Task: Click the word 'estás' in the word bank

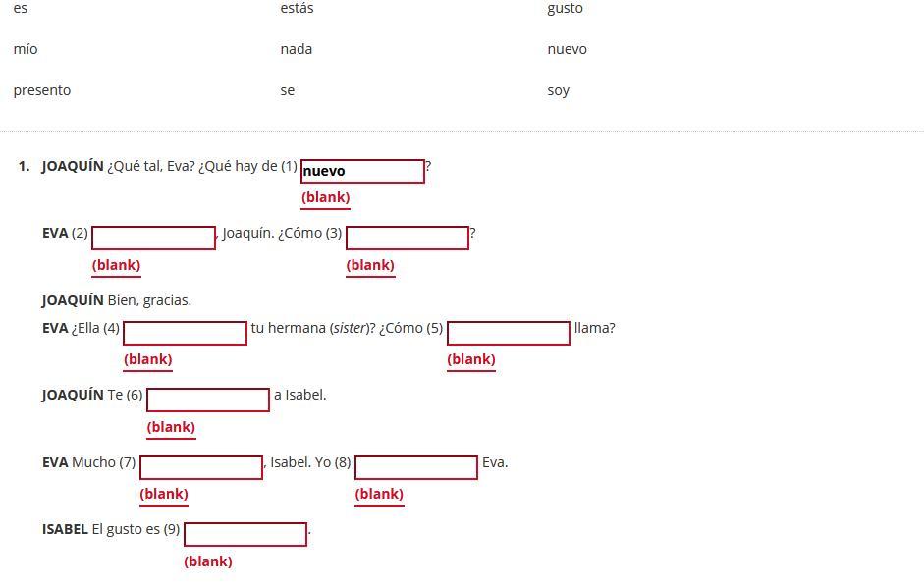Action: (297, 8)
